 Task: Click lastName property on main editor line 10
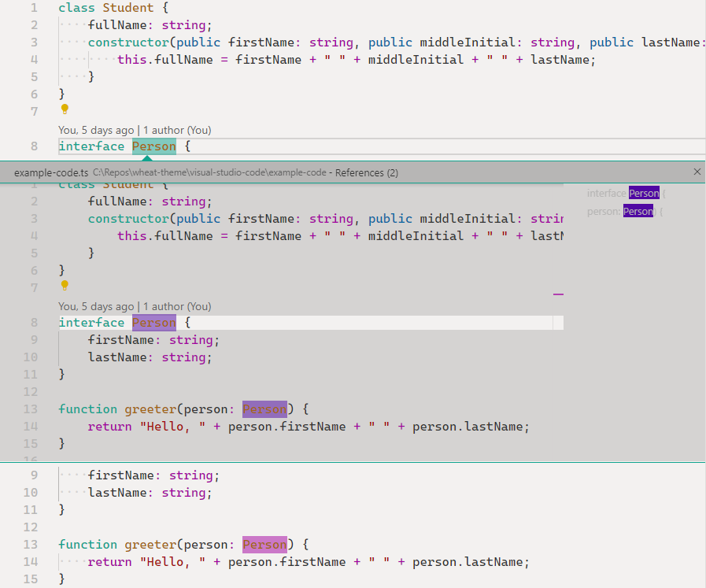click(x=117, y=493)
